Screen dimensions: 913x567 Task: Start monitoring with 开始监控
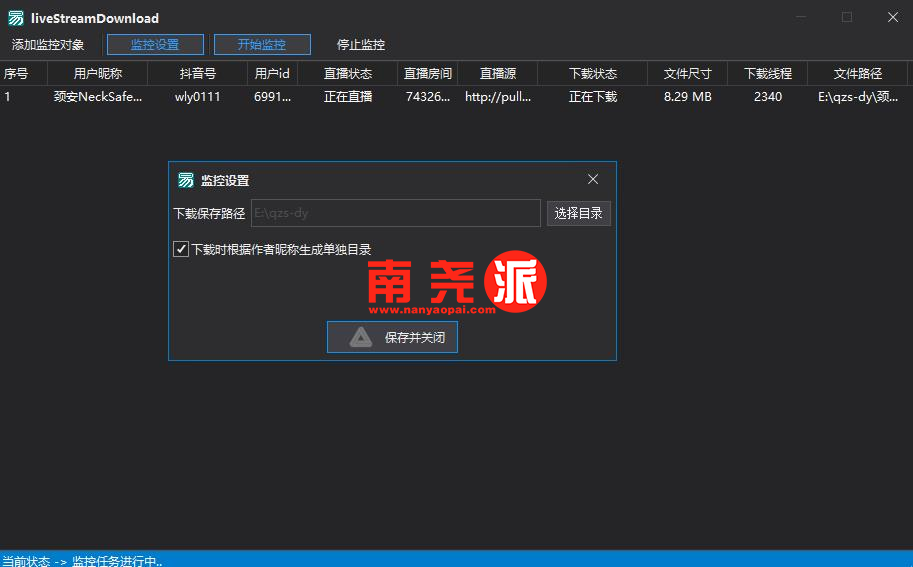(262, 45)
